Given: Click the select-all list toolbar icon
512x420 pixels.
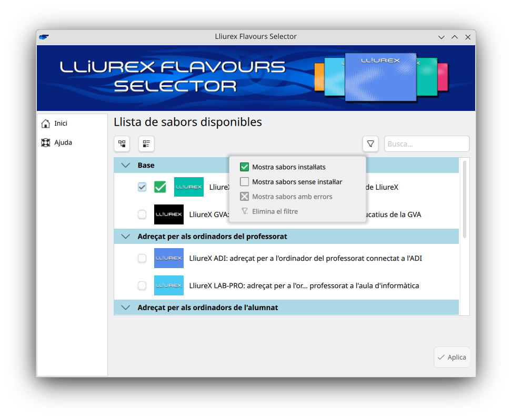Looking at the screenshot, I should click(146, 144).
